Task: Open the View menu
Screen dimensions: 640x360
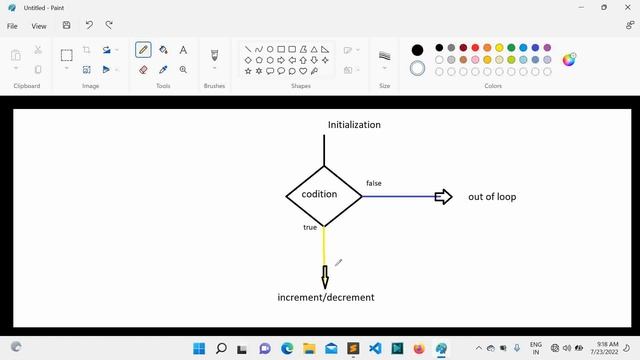Action: pos(39,26)
